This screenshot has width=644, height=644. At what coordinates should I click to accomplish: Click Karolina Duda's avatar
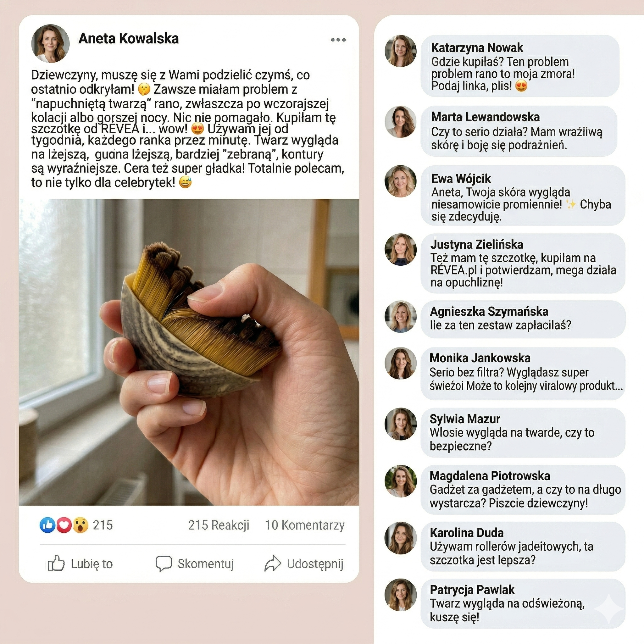tap(400, 538)
